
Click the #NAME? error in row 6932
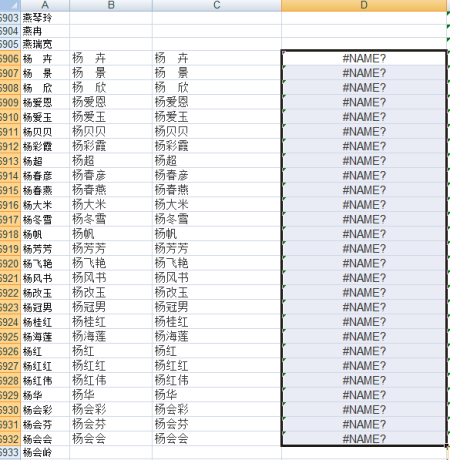[364, 439]
